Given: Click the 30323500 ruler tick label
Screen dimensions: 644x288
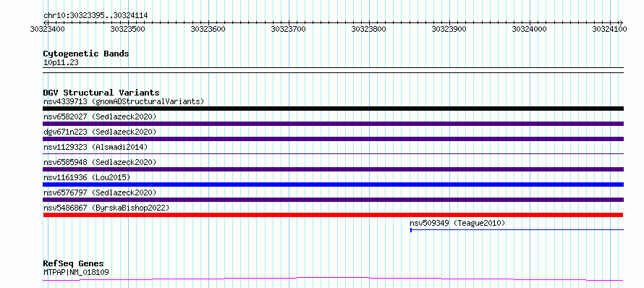Looking at the screenshot, I should (x=128, y=29).
